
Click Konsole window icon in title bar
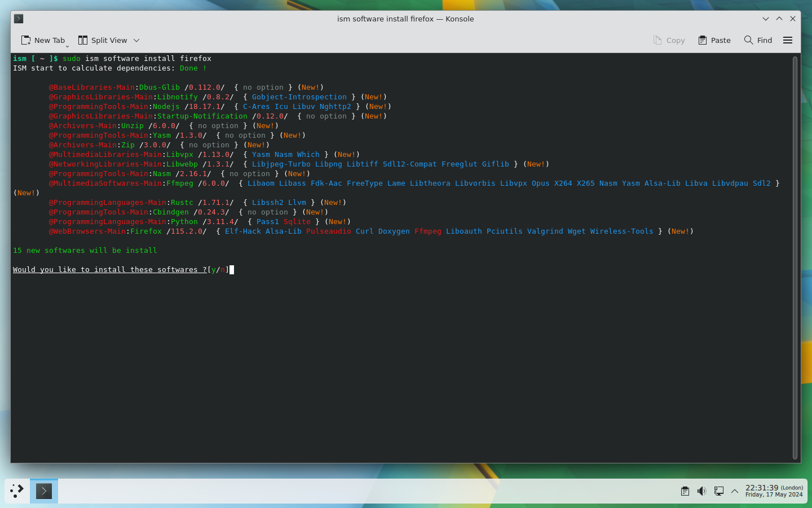[19, 19]
